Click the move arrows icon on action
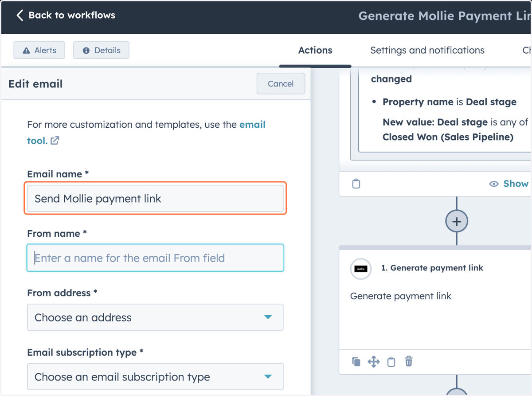The image size is (532, 396). pyautogui.click(x=374, y=362)
